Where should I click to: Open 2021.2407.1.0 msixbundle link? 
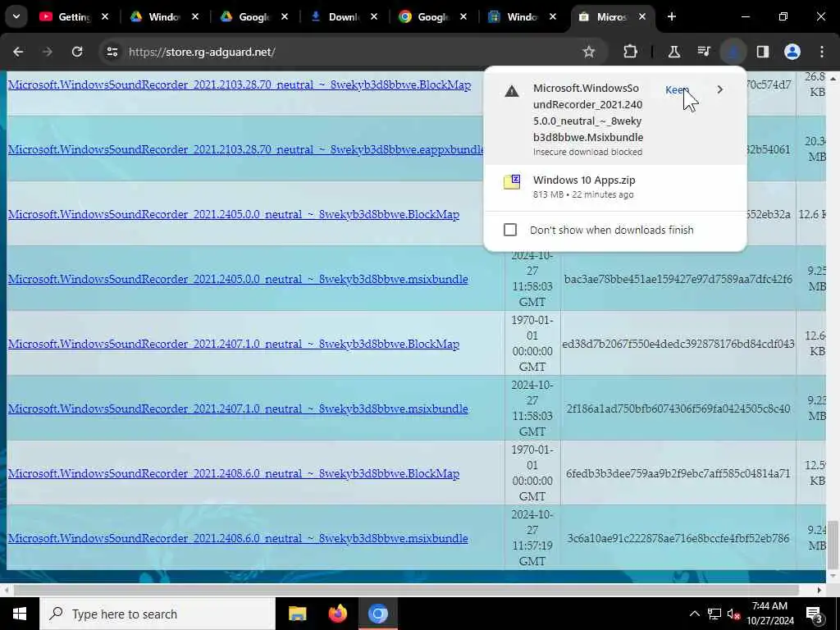[238, 409]
